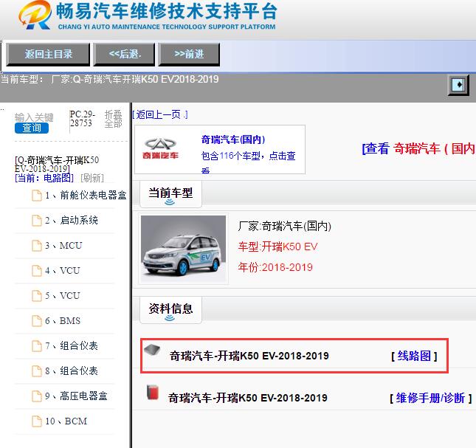Click the 年份:2018-2019 text

(275, 267)
